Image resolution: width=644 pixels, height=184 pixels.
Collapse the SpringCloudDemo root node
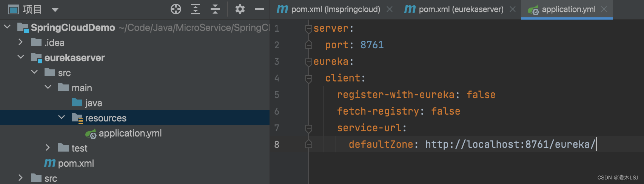point(7,27)
